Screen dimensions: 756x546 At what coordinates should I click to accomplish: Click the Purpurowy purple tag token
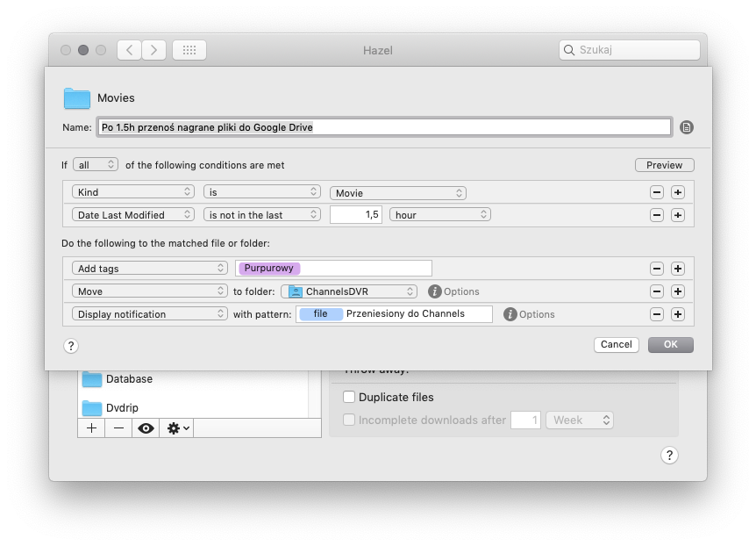pos(269,269)
